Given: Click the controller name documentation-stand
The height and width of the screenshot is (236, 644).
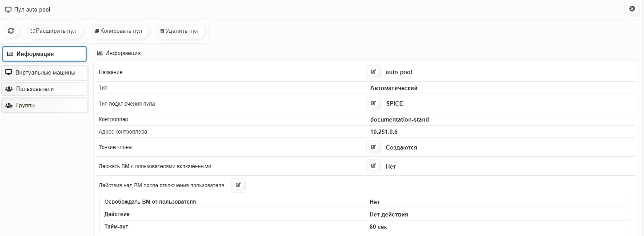Looking at the screenshot, I should (399, 119).
